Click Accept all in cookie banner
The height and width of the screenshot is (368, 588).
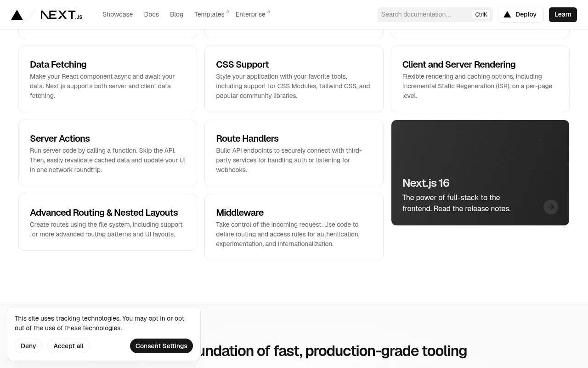click(x=68, y=346)
